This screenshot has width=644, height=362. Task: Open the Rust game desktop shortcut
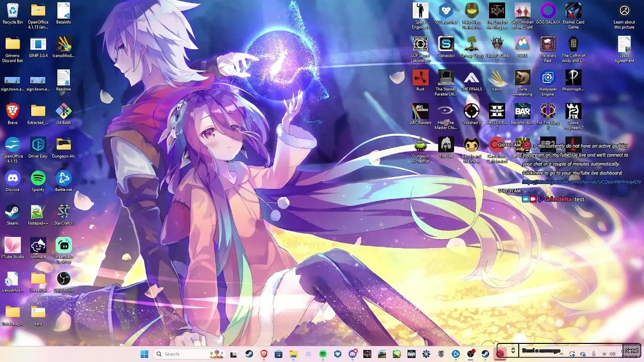pyautogui.click(x=420, y=81)
